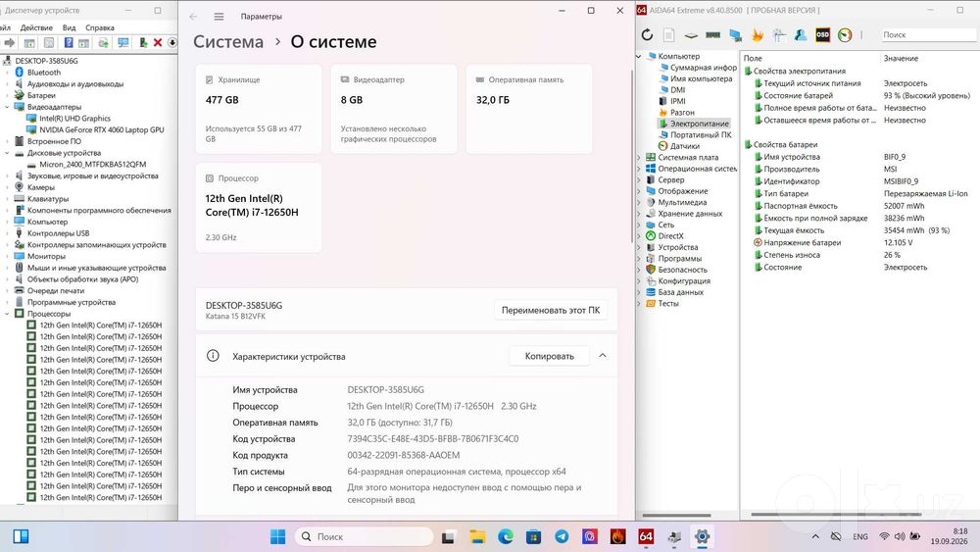Screen dimensions: 980x552
Task: Click scan for hardware changes monitor icon
Action: (x=123, y=42)
